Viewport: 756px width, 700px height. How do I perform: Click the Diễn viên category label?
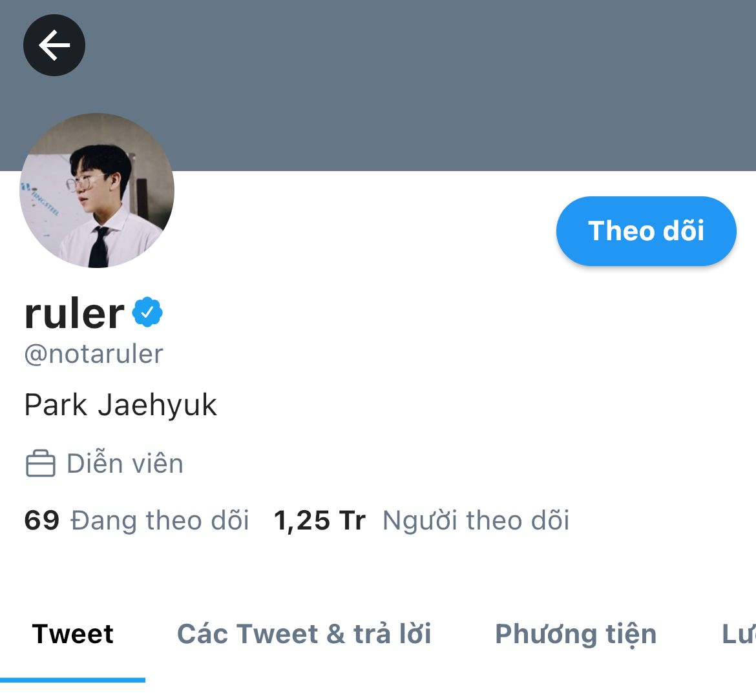[125, 464]
